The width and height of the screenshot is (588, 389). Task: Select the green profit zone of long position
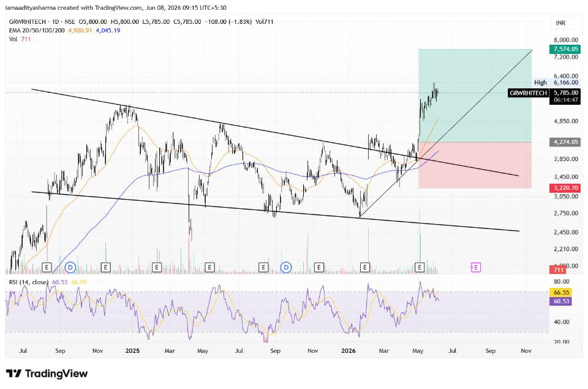[475, 96]
